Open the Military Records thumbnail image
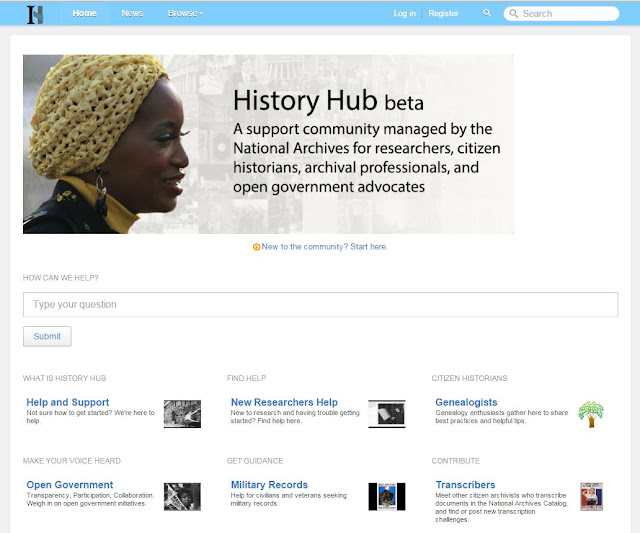This screenshot has width=640, height=533. (387, 497)
